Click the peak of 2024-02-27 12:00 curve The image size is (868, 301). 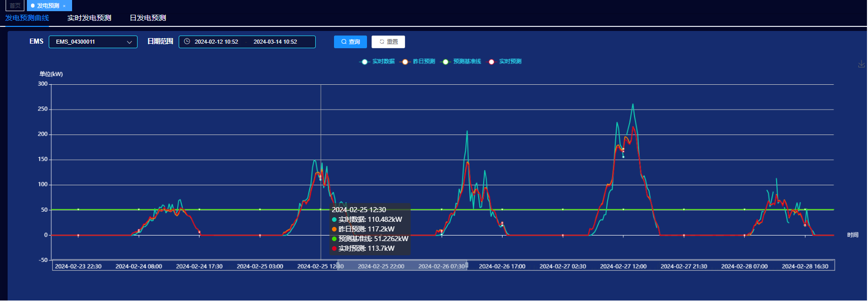coord(632,105)
